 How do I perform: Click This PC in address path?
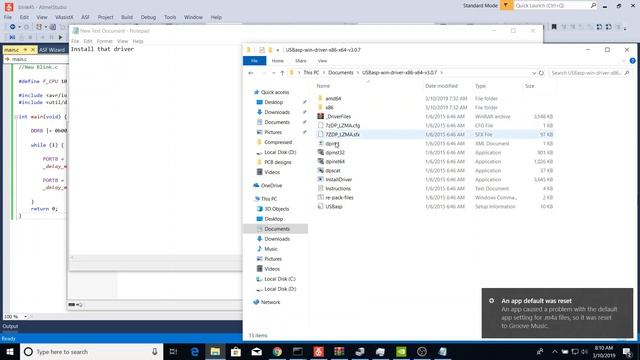[311, 73]
